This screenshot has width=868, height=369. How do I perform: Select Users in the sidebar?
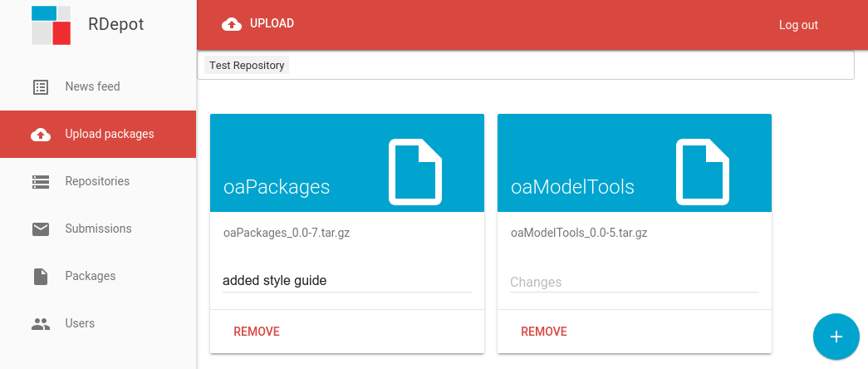click(x=98, y=323)
